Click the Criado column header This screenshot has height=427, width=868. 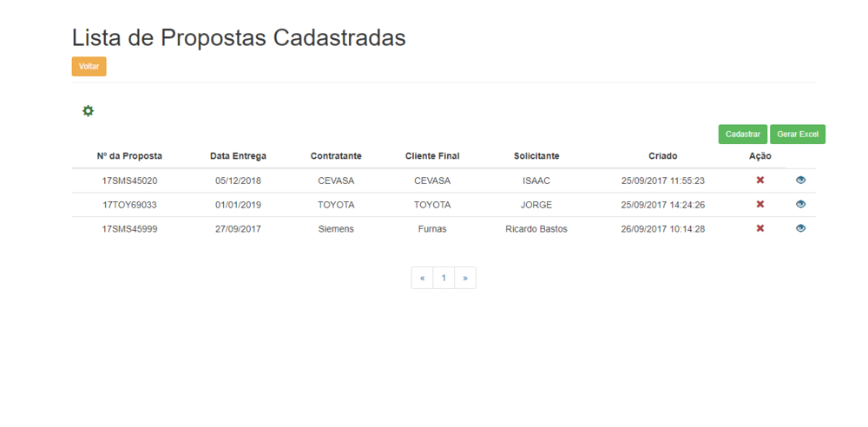point(662,156)
